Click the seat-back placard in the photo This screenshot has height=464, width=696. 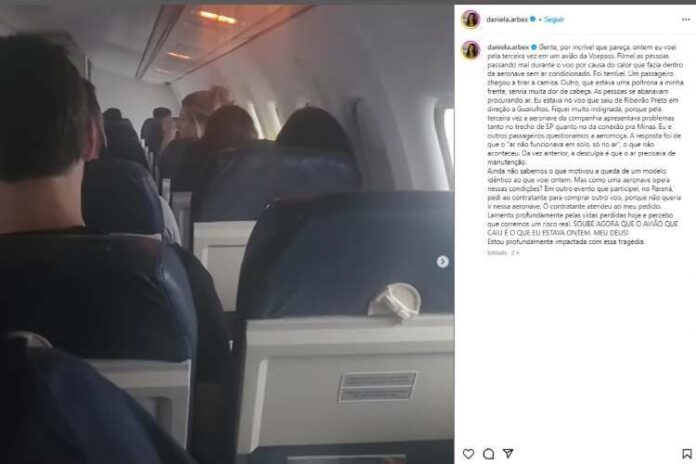378,387
